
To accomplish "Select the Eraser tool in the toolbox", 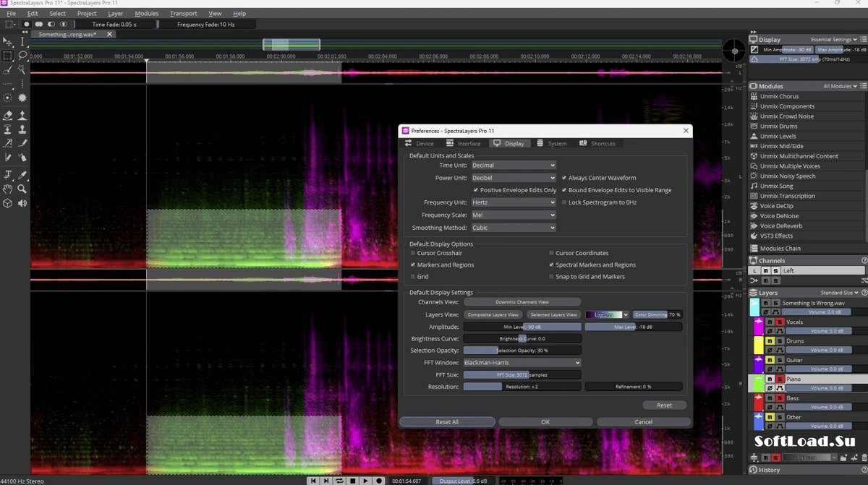I will (x=7, y=115).
